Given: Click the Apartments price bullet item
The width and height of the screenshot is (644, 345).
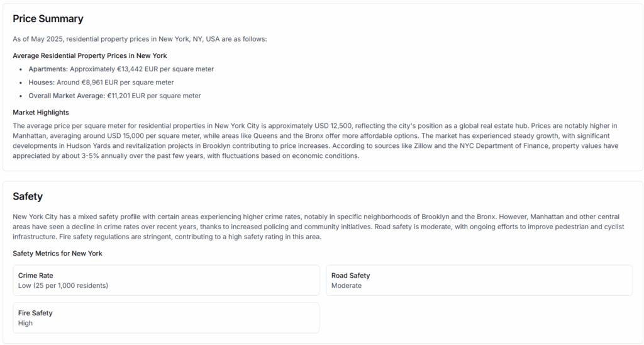Looking at the screenshot, I should 121,69.
